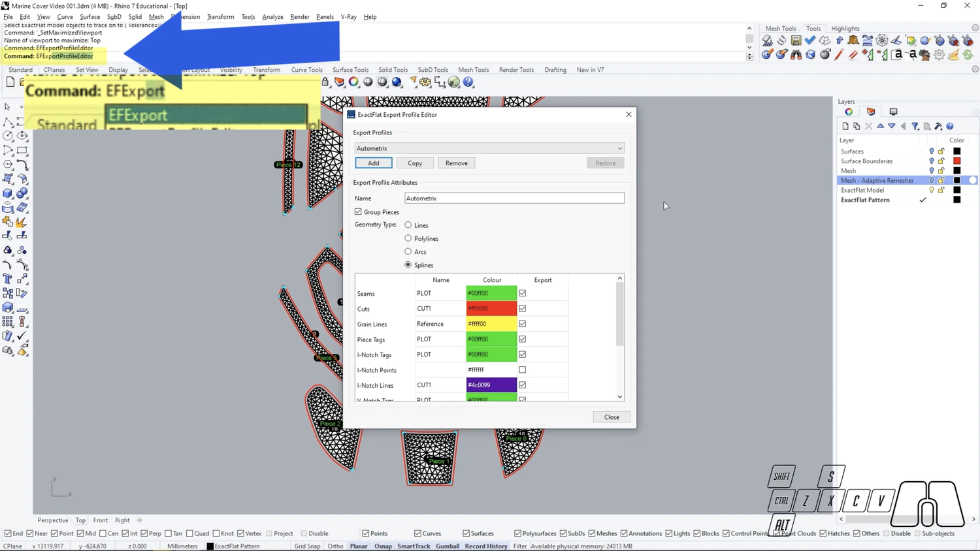Click the Copy button under Export Profiles
The height and width of the screenshot is (551, 980).
[x=414, y=163]
